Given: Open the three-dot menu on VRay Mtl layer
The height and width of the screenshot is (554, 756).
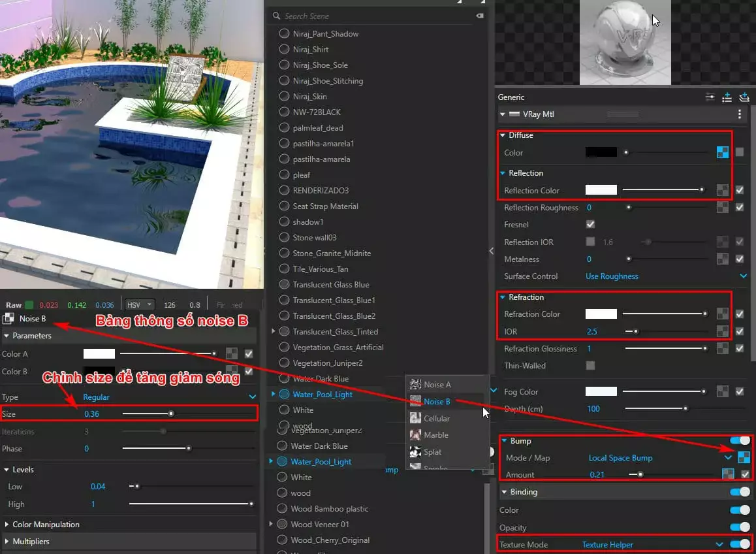Looking at the screenshot, I should (740, 114).
